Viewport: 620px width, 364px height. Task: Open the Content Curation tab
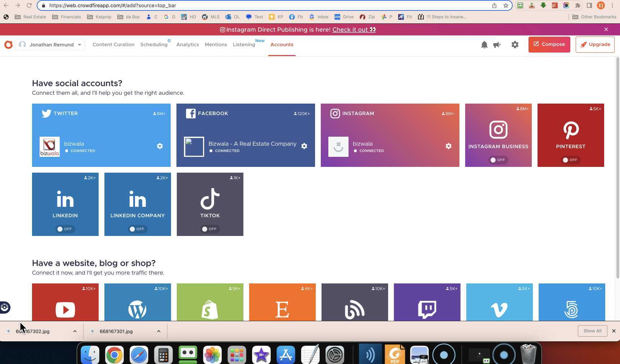point(113,45)
